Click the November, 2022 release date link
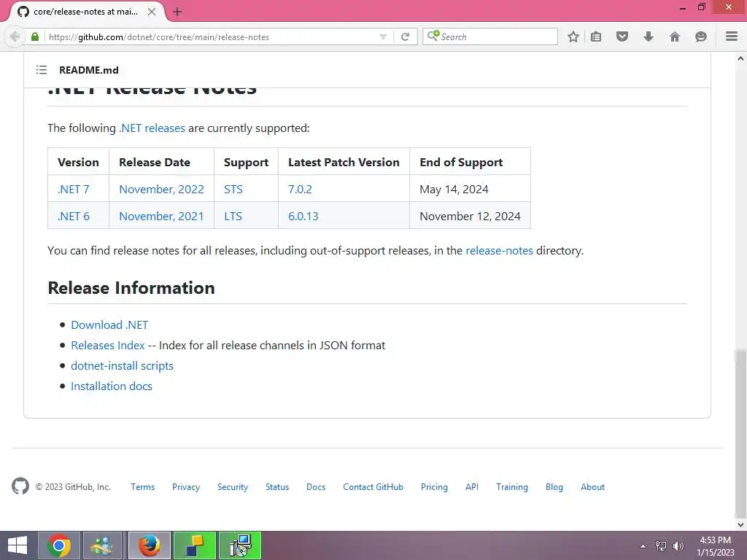Viewport: 747px width, 560px height. click(161, 189)
